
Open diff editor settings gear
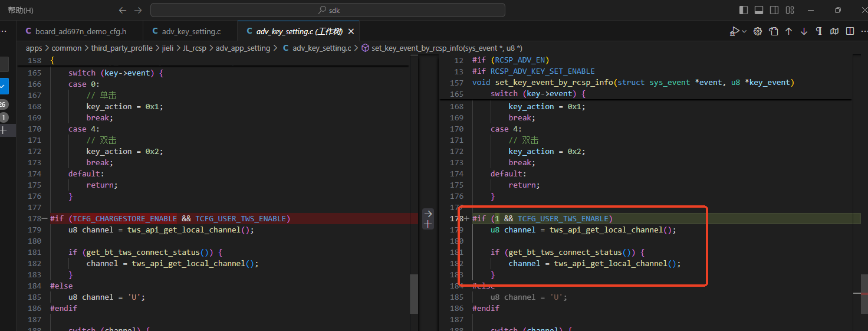tap(758, 31)
